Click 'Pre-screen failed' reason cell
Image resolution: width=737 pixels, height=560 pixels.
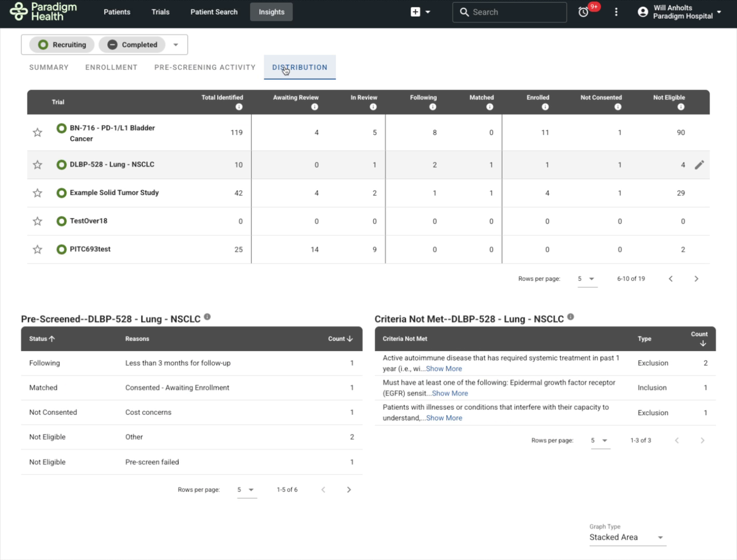pos(152,462)
